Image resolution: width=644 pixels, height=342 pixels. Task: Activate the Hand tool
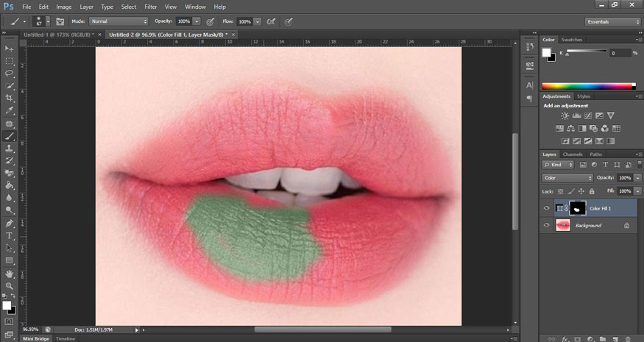(10, 273)
